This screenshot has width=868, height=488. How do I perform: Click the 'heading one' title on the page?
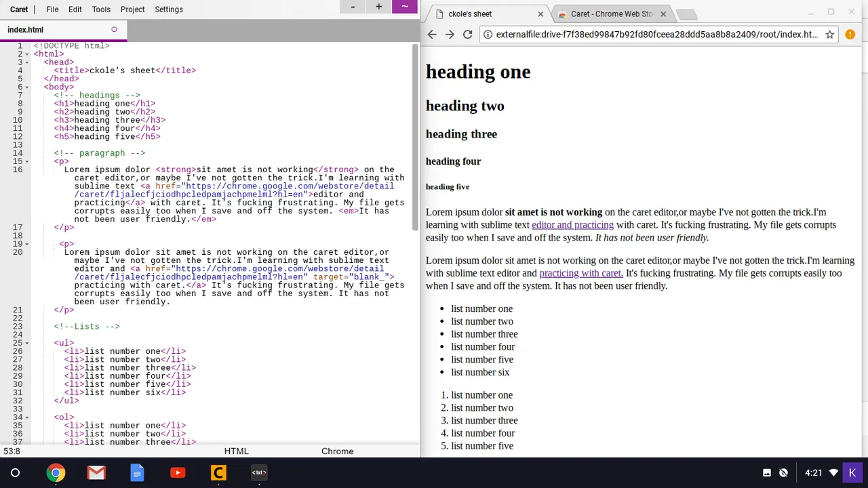[478, 72]
